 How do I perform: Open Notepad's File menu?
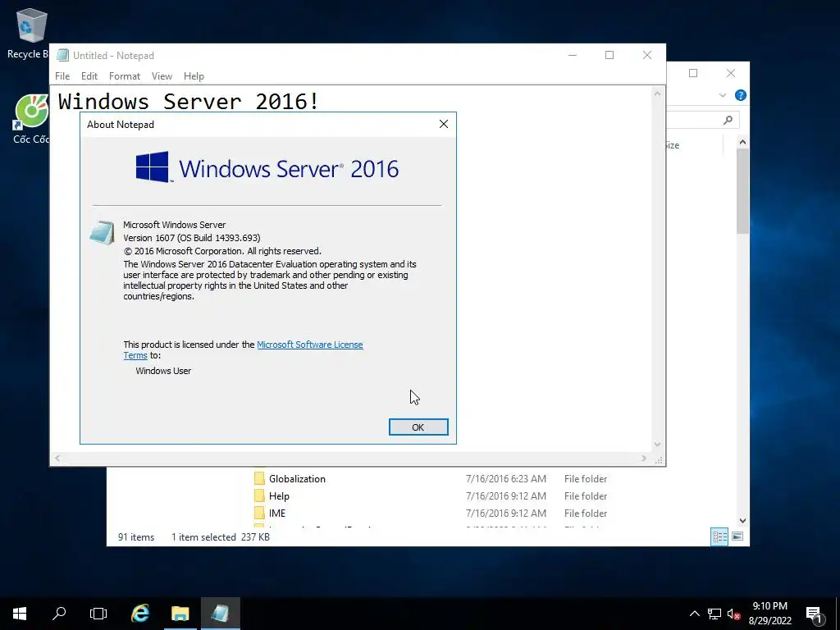click(x=62, y=76)
